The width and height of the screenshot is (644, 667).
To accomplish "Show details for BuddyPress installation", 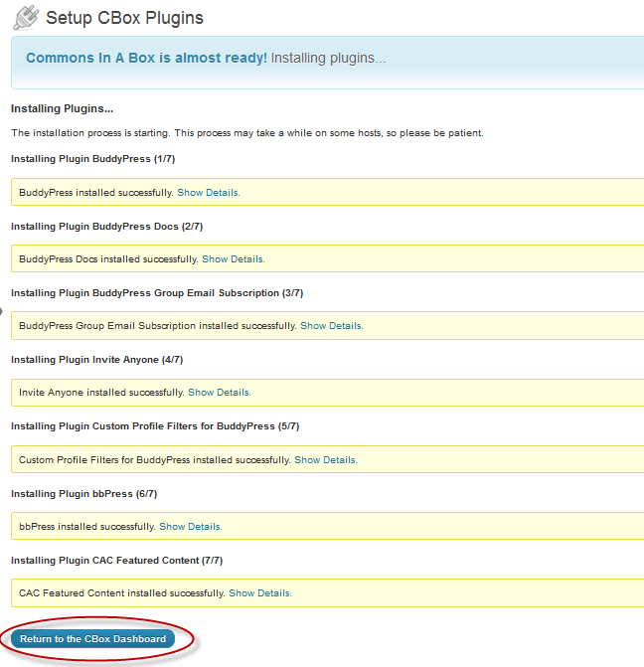I will pos(209,193).
